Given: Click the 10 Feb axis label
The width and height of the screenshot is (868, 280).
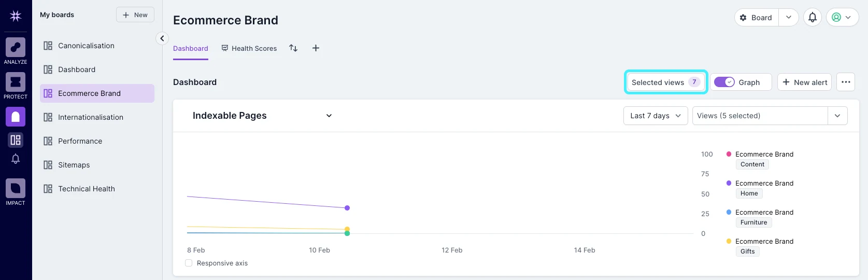Looking at the screenshot, I should click(319, 250).
